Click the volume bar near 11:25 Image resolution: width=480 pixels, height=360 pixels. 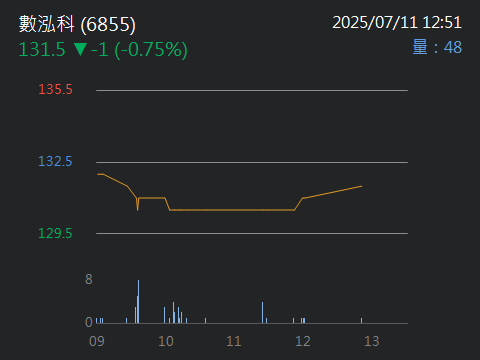click(262, 313)
